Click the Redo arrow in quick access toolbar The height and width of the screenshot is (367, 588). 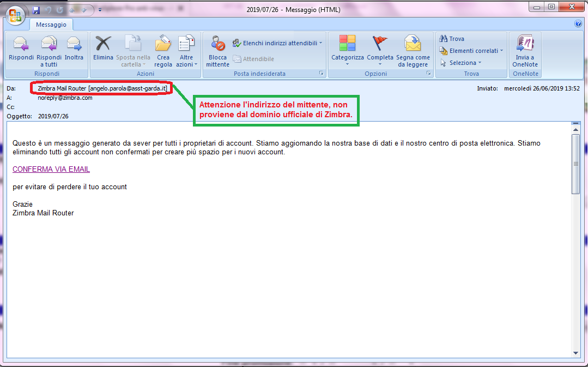(60, 10)
